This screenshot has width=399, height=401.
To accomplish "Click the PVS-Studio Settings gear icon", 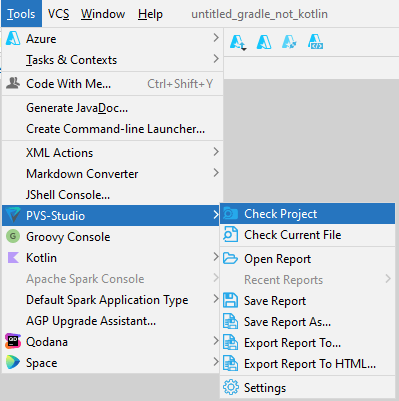I will click(x=231, y=388).
